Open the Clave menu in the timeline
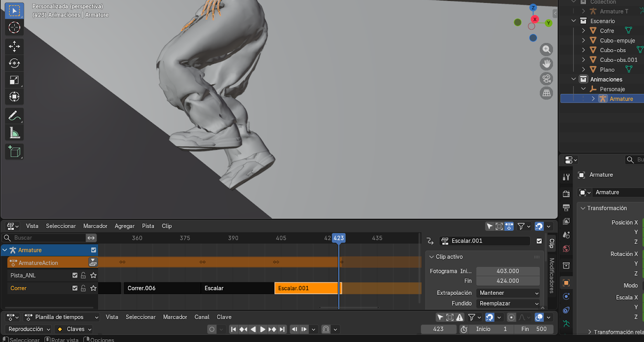The height and width of the screenshot is (342, 644). (x=224, y=317)
